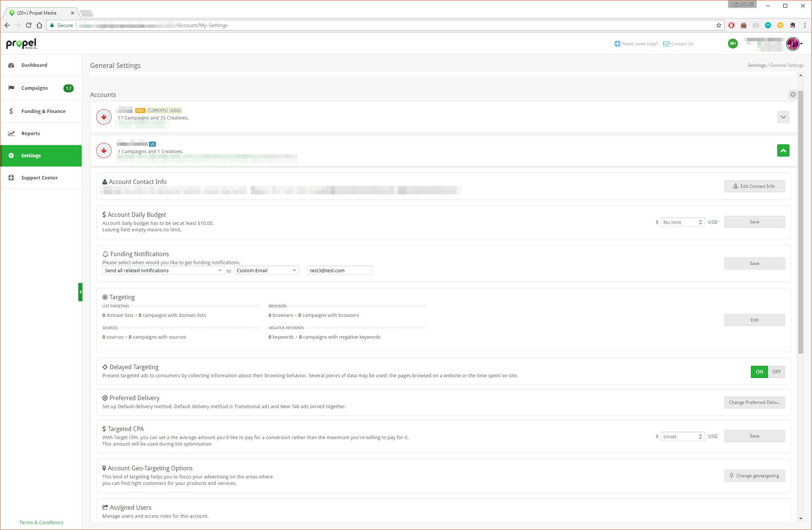Switch Delayed Targeting to OFF
Image resolution: width=812 pixels, height=530 pixels.
[x=776, y=372]
